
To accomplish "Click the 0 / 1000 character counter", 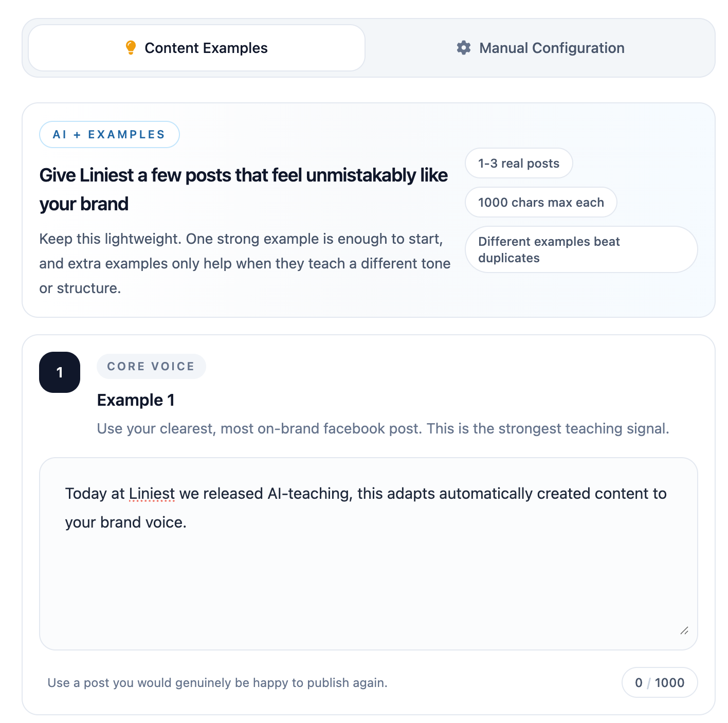I will [x=660, y=683].
